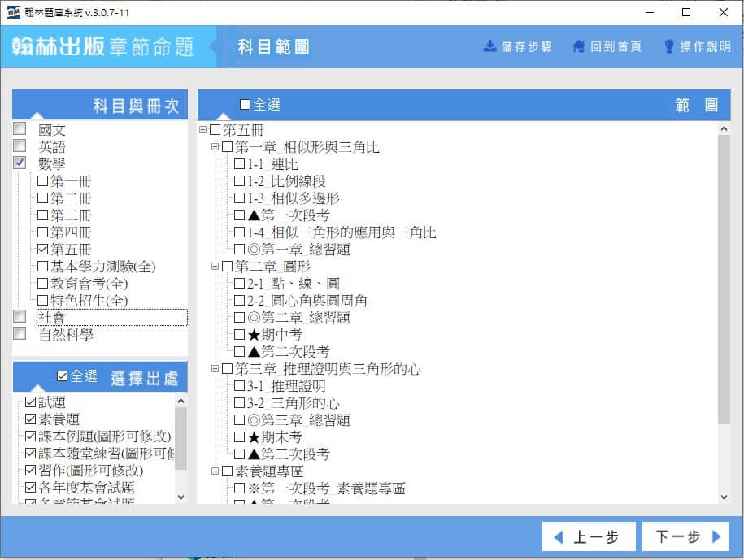744x560 pixels.
Task: Open the 操作說明 help
Action: click(698, 46)
